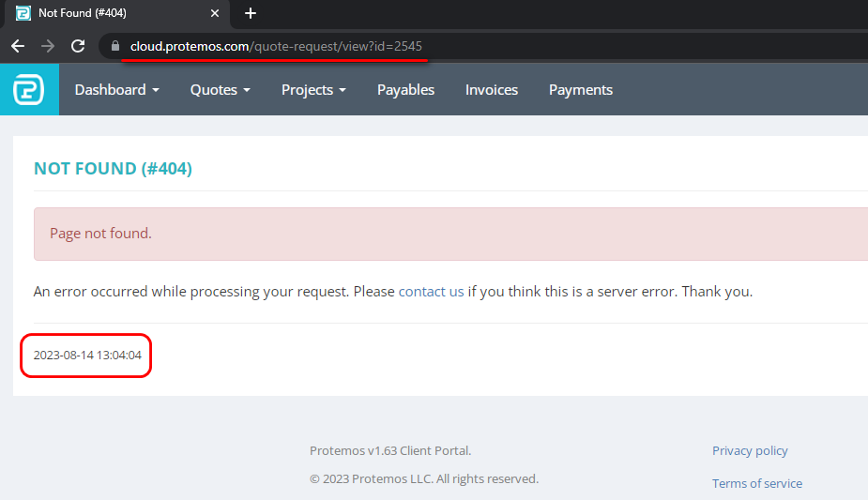Click the Protemos logo in the navbar

coord(29,90)
